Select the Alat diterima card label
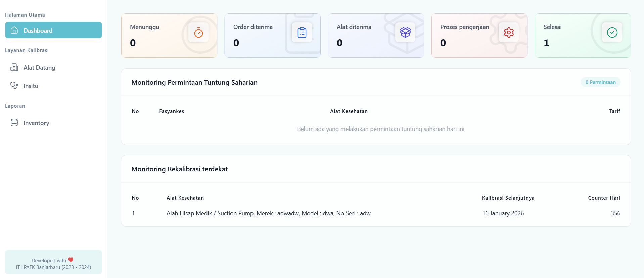This screenshot has width=644, height=278. (354, 27)
